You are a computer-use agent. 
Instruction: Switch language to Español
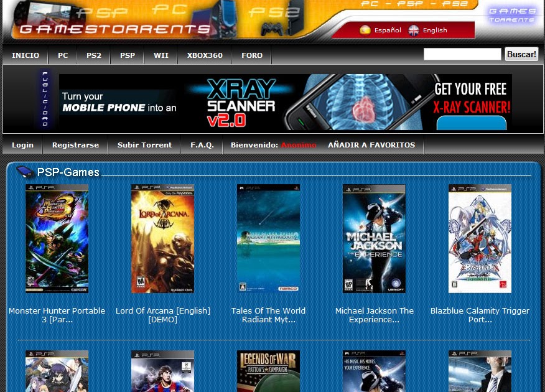(x=388, y=30)
